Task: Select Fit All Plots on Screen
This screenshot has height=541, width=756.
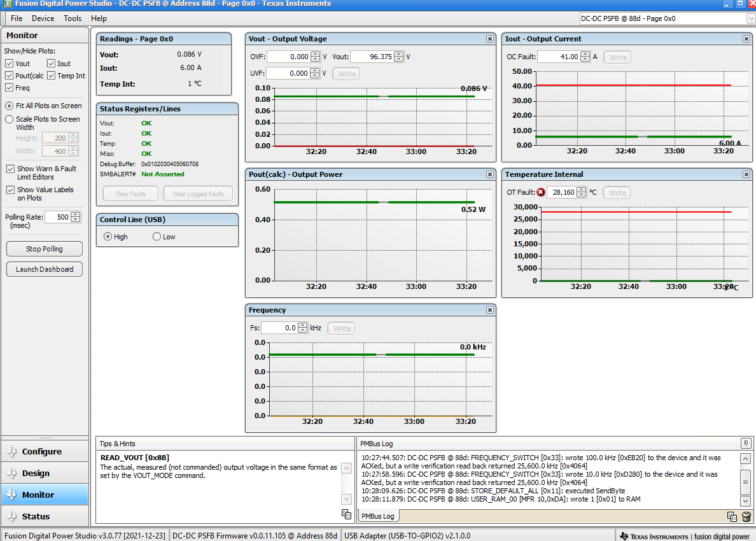Action: (x=9, y=106)
